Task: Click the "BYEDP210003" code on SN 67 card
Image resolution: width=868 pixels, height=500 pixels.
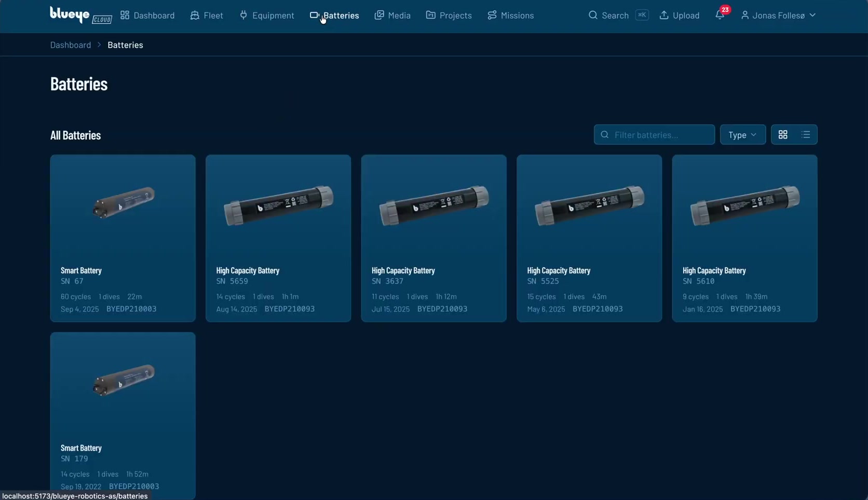Action: 131,309
